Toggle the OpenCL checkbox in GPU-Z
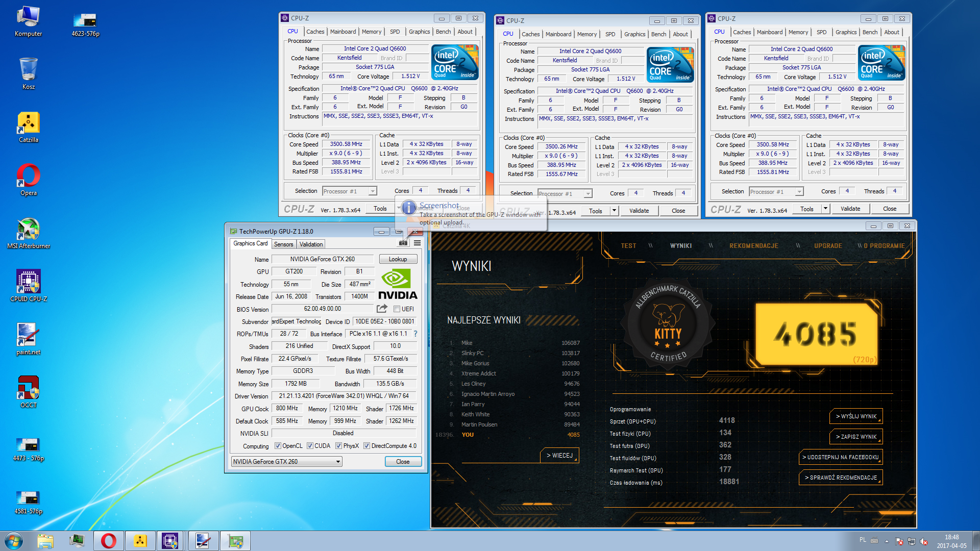The image size is (980, 551). (x=278, y=446)
